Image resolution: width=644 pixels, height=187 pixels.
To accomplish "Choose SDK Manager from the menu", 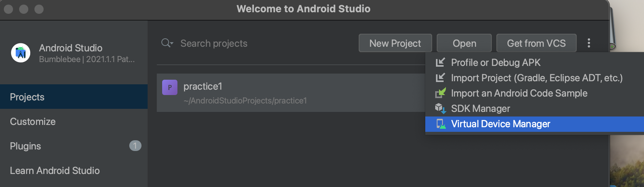I will pyautogui.click(x=480, y=108).
